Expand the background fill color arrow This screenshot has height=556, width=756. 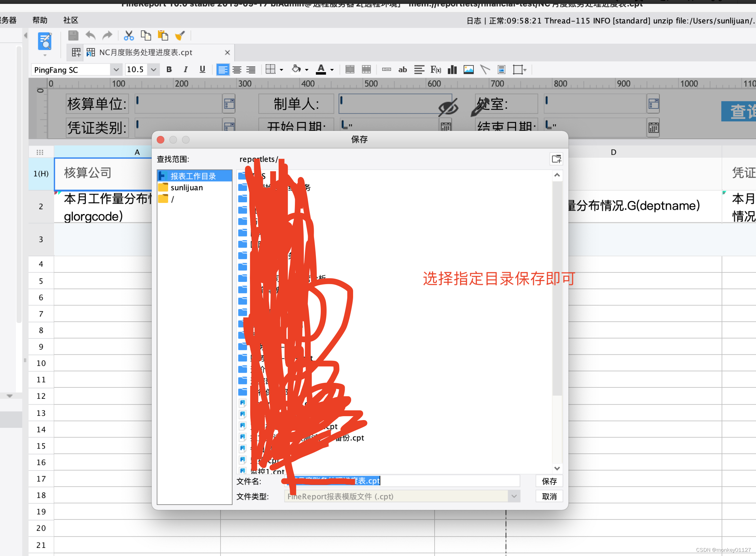pos(307,70)
